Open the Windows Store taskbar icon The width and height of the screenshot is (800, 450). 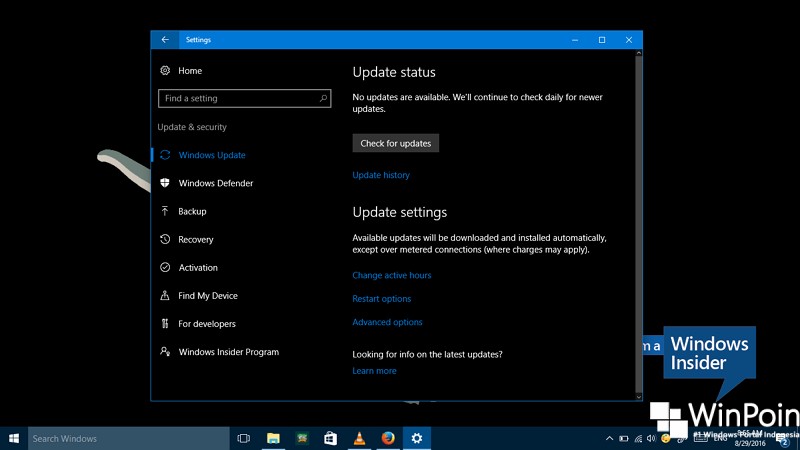(x=331, y=438)
